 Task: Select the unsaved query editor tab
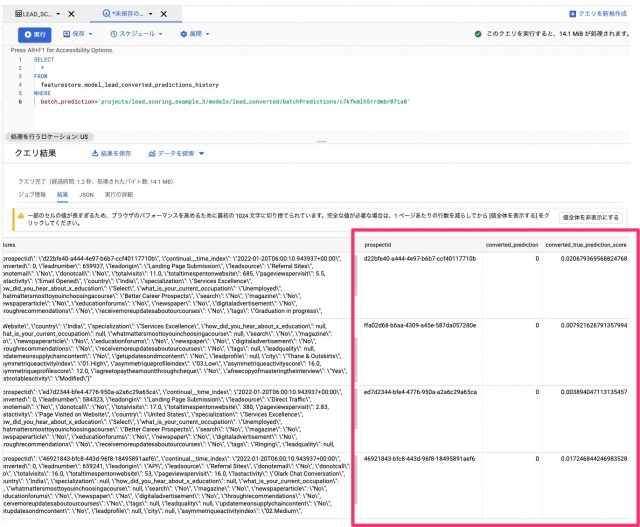pyautogui.click(x=123, y=14)
